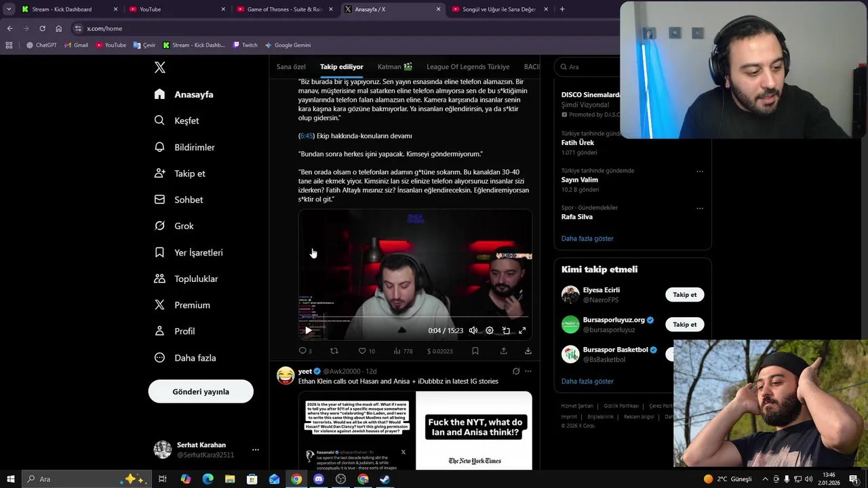Viewport: 868px width, 488px height.
Task: Click Hizmet Şartları footer link
Action: click(578, 406)
